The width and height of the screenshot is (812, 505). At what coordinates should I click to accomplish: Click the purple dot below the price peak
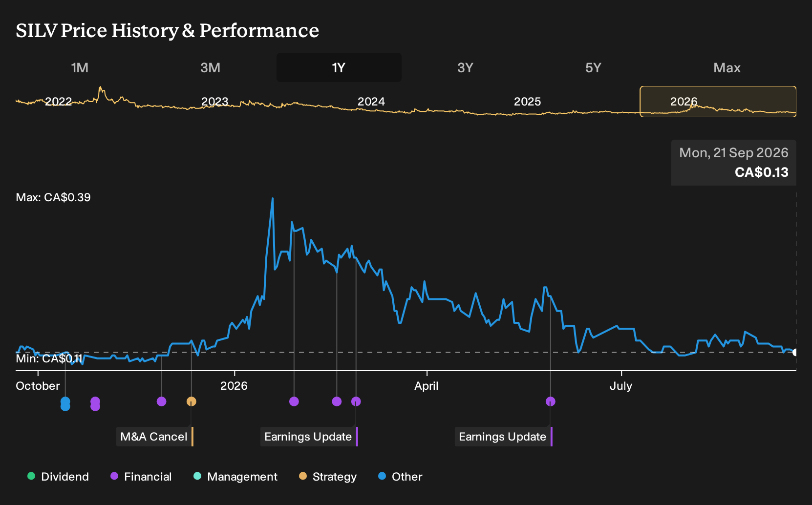294,401
